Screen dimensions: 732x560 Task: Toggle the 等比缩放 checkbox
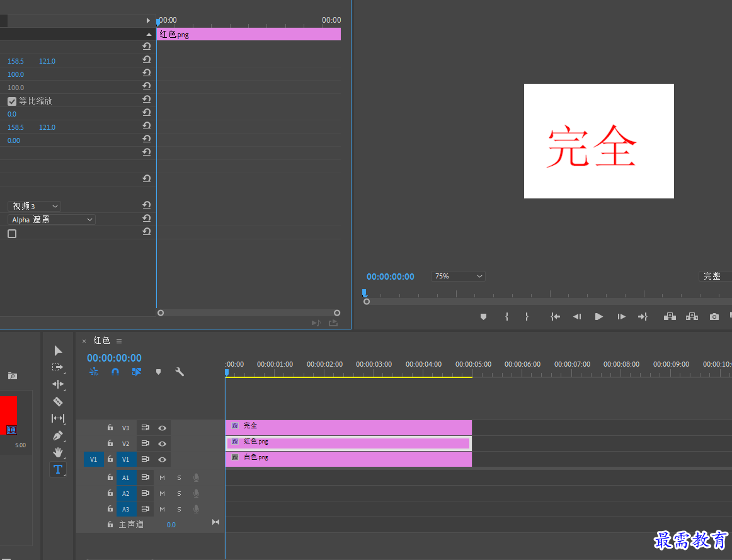pyautogui.click(x=12, y=101)
